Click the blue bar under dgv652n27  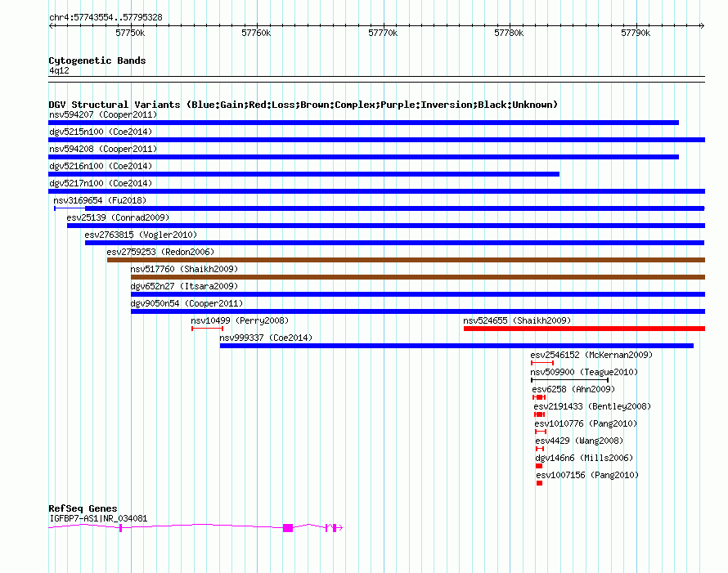(x=418, y=294)
